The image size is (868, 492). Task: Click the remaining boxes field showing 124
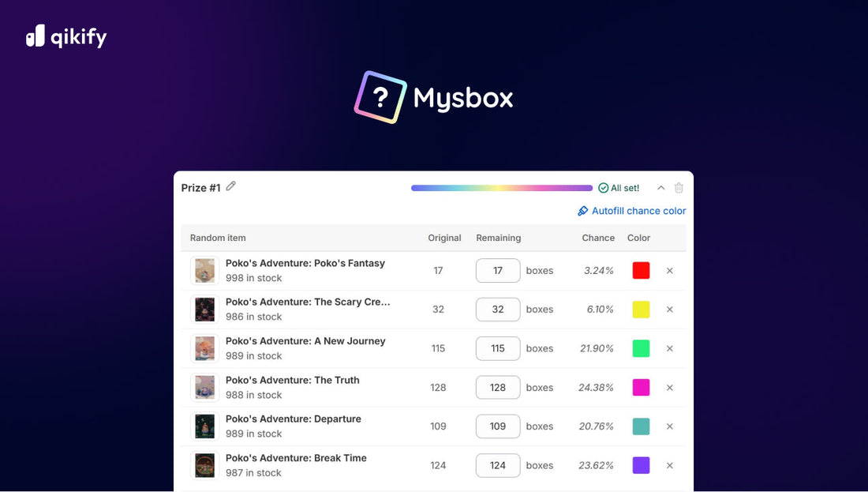(498, 465)
